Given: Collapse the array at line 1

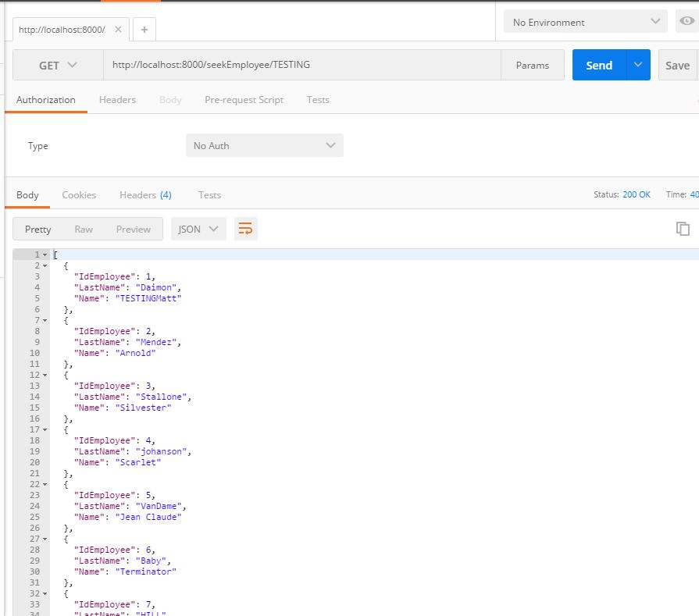Looking at the screenshot, I should click(x=45, y=255).
